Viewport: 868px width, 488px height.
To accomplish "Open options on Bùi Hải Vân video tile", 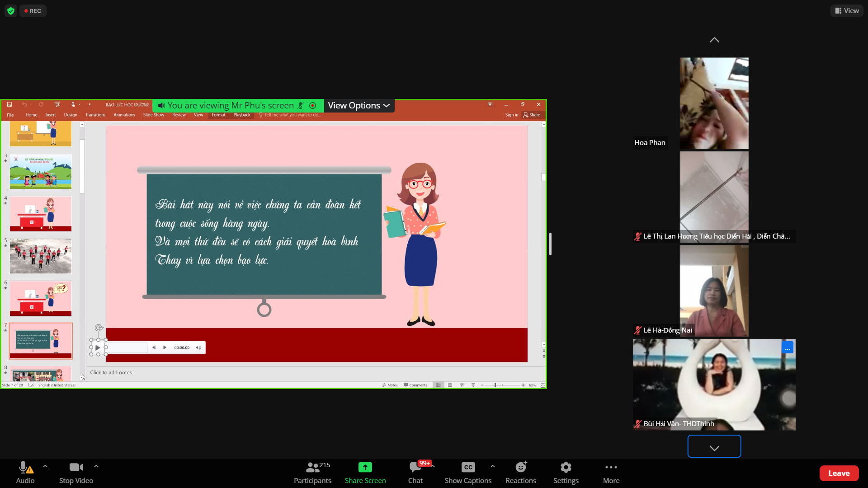I will pyautogui.click(x=788, y=348).
